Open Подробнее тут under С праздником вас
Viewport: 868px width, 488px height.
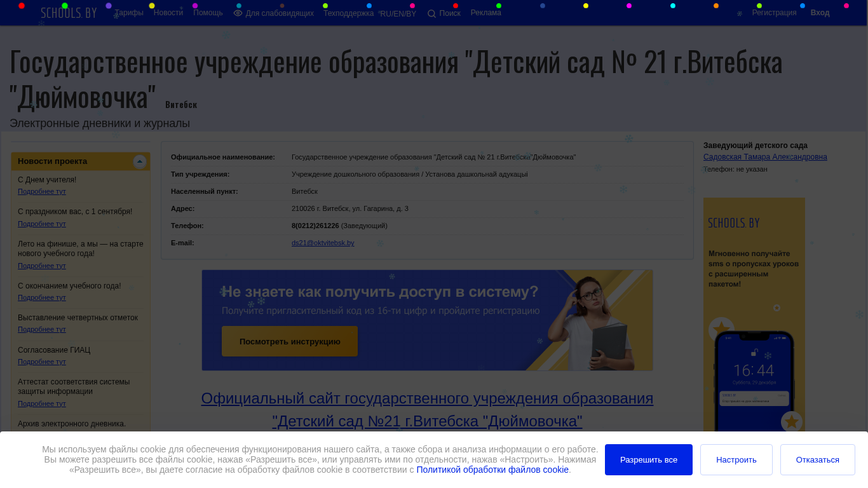pyautogui.click(x=42, y=224)
